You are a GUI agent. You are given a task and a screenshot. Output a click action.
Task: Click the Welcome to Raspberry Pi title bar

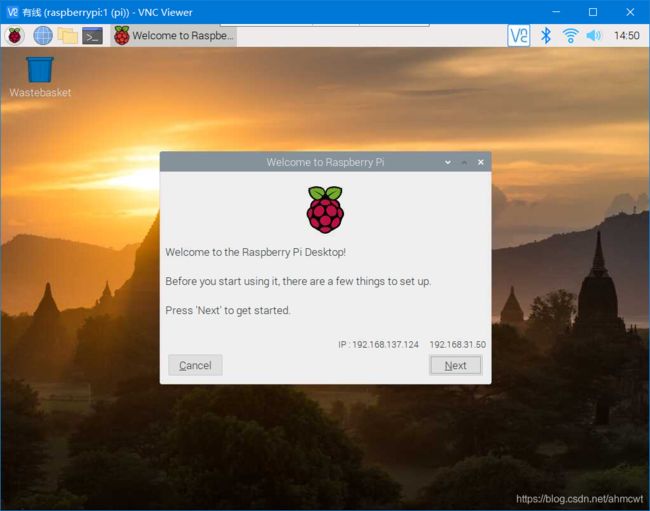coord(325,162)
